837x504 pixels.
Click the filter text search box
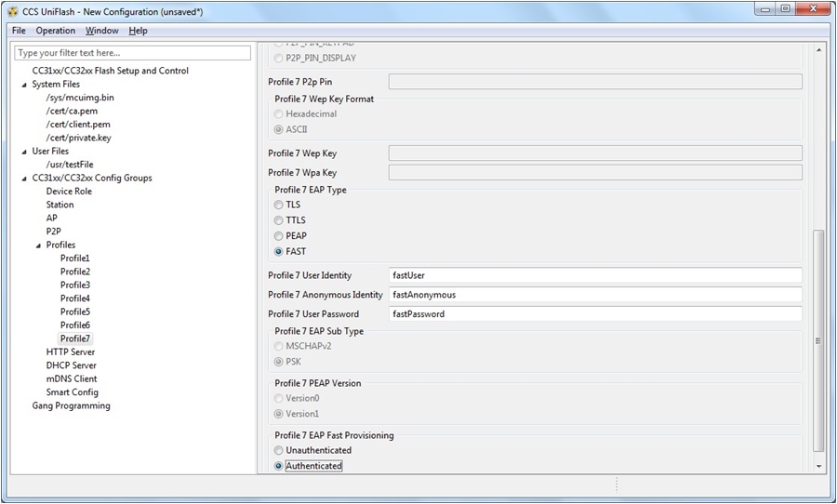132,53
